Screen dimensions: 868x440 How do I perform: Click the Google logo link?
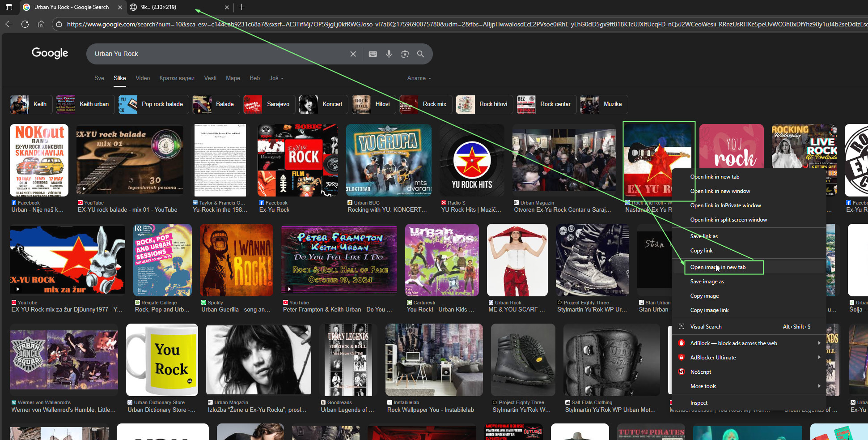click(50, 53)
